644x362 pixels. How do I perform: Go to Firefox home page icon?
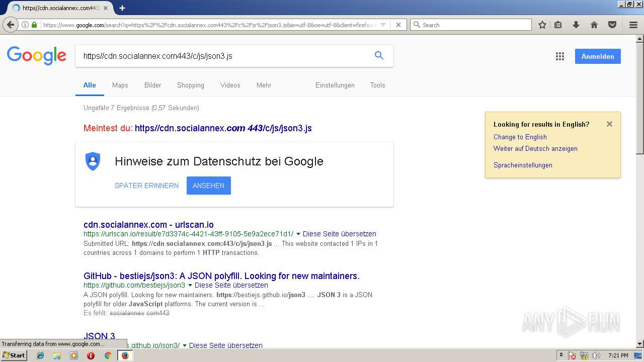(x=594, y=25)
